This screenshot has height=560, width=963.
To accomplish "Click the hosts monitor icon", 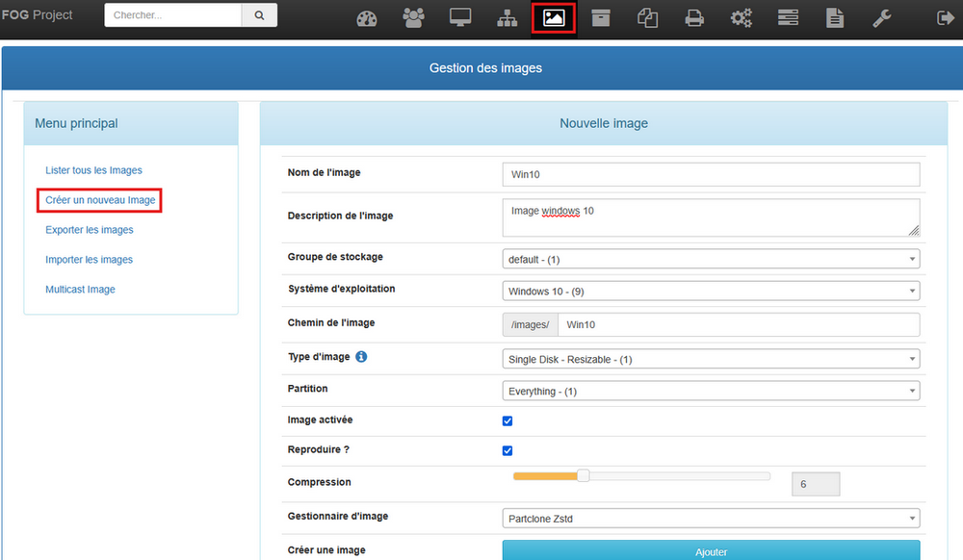I will [x=460, y=18].
